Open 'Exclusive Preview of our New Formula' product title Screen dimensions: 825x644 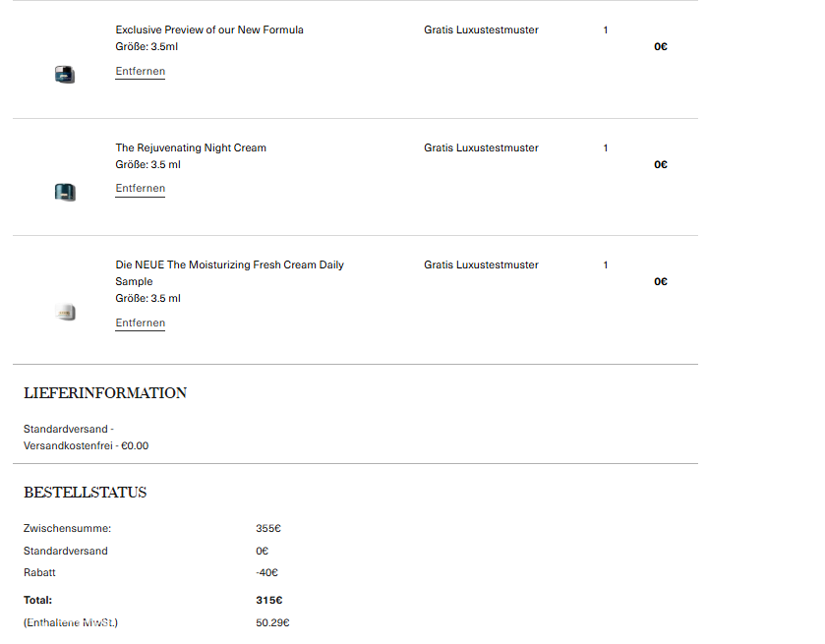point(209,30)
